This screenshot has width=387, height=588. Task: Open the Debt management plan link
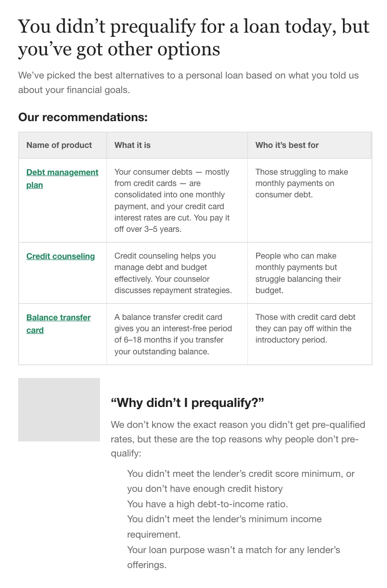pyautogui.click(x=62, y=178)
